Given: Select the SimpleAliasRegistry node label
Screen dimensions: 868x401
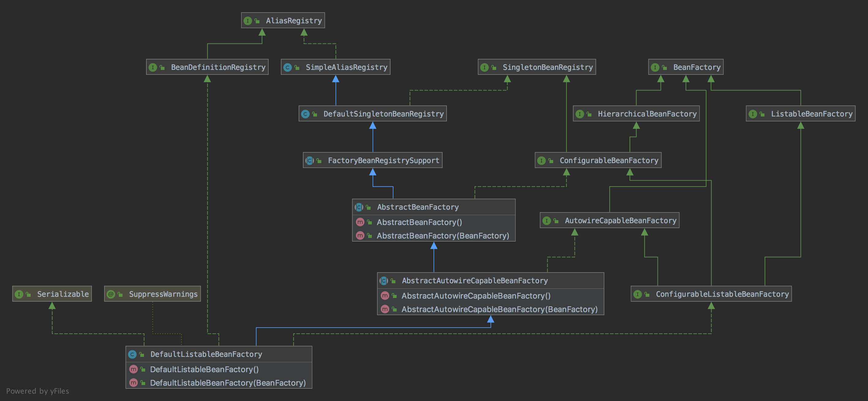Looking at the screenshot, I should [346, 67].
